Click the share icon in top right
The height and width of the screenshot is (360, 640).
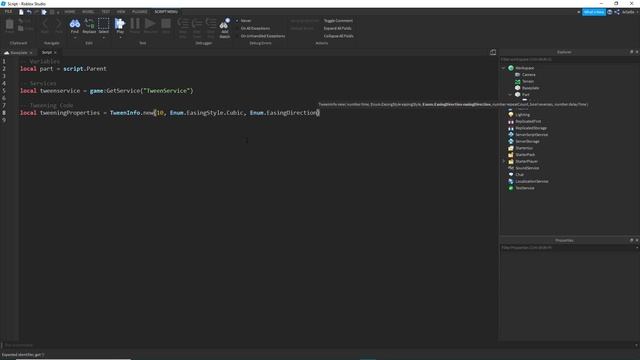(617, 12)
